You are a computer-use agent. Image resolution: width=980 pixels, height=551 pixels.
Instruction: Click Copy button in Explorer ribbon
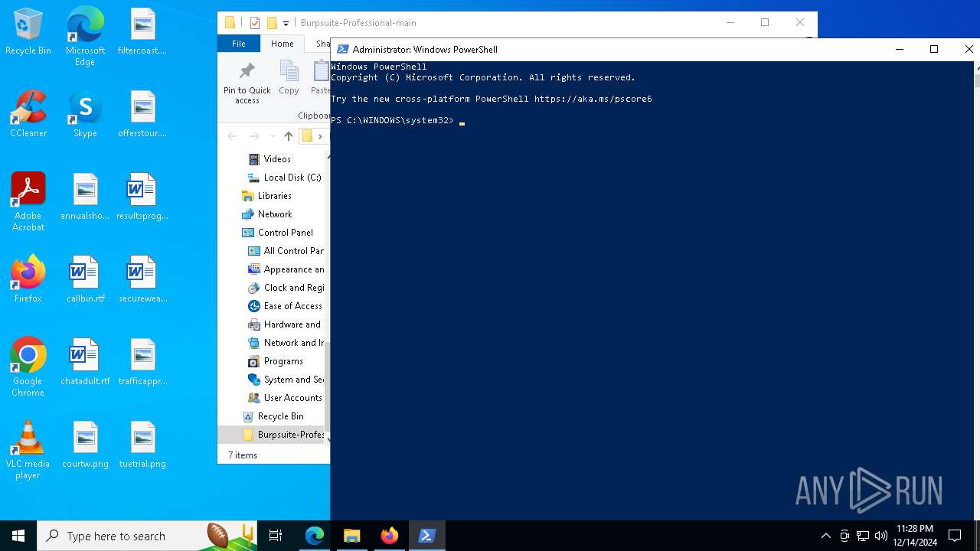pyautogui.click(x=289, y=78)
